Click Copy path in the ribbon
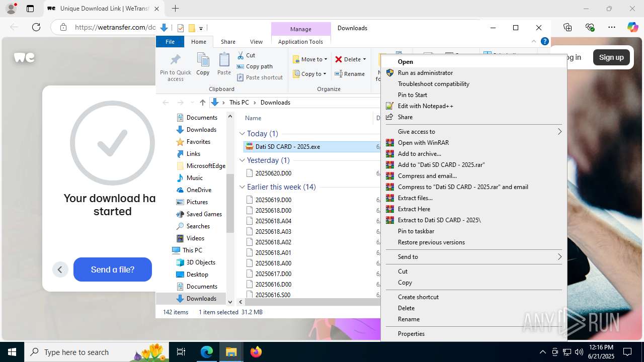The width and height of the screenshot is (644, 362). pyautogui.click(x=255, y=66)
